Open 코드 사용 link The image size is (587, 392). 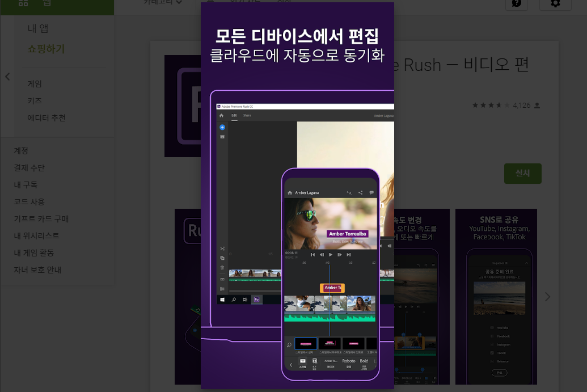pos(29,202)
